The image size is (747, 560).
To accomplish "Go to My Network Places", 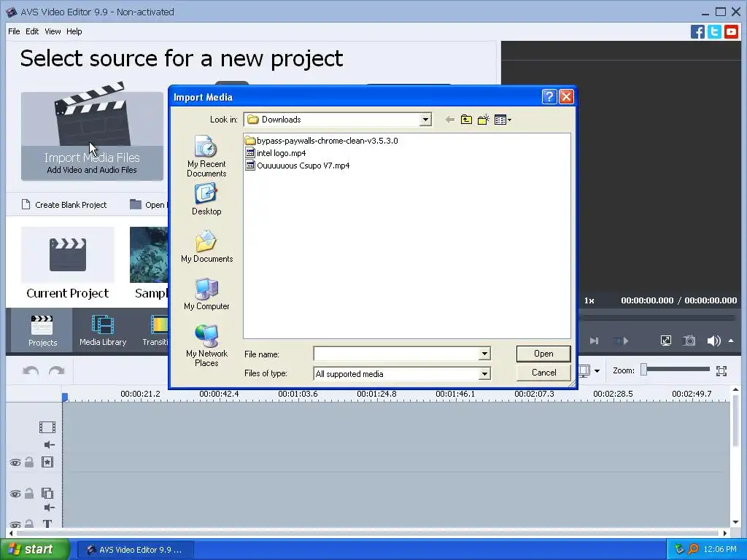I will 206,345.
